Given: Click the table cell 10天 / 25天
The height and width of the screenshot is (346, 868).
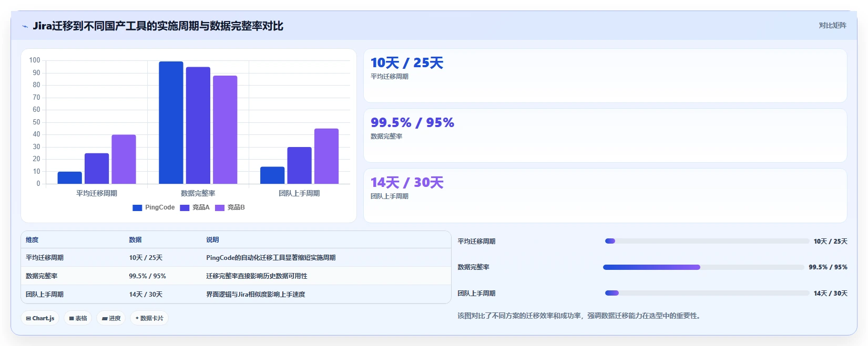Looking at the screenshot, I should click(146, 258).
